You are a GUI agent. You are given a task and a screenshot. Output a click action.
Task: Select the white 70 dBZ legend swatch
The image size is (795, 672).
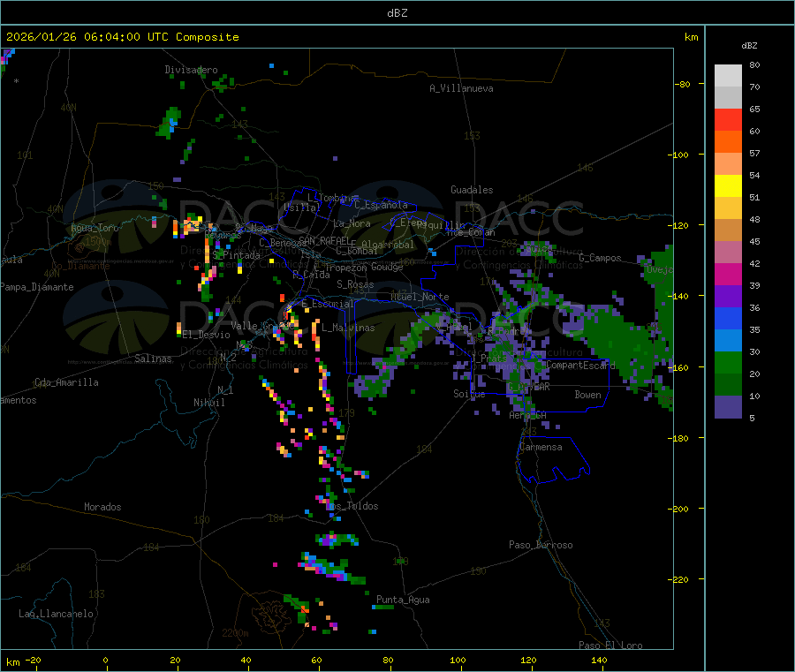(728, 76)
